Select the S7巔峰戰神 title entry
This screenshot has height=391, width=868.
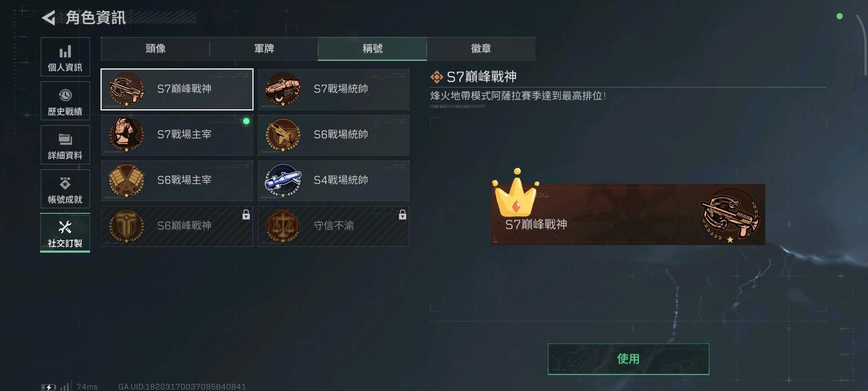pos(177,89)
